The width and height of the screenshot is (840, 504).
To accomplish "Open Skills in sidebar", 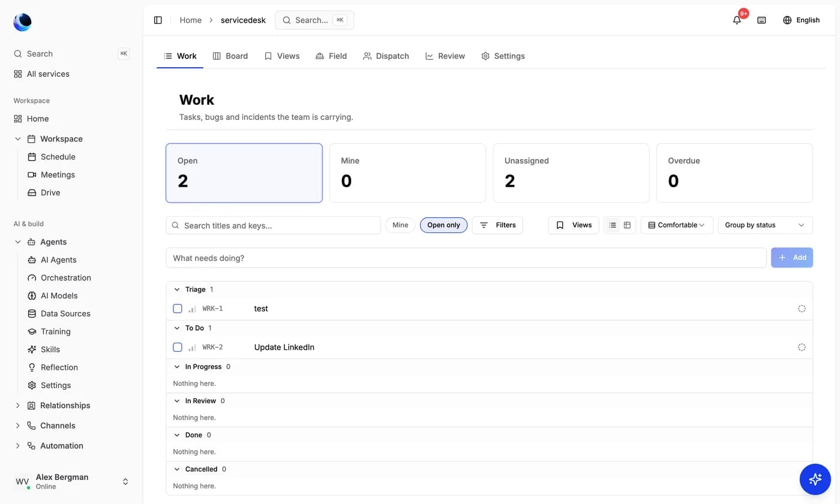I will click(x=43, y=349).
